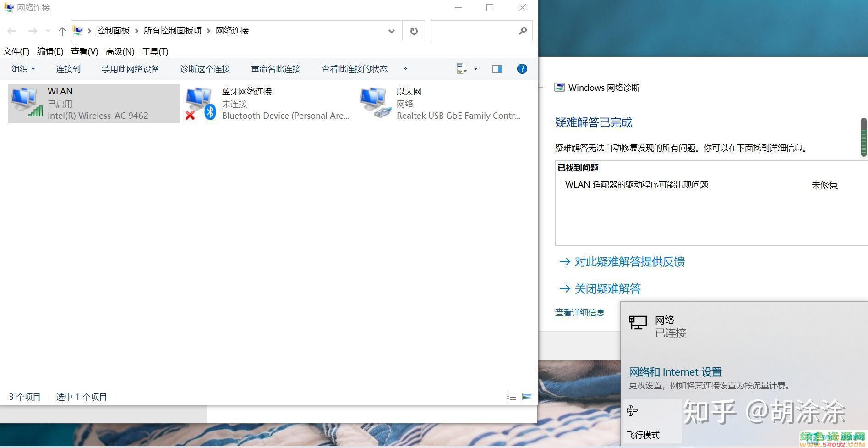Open 查看详细信息 link

[580, 312]
